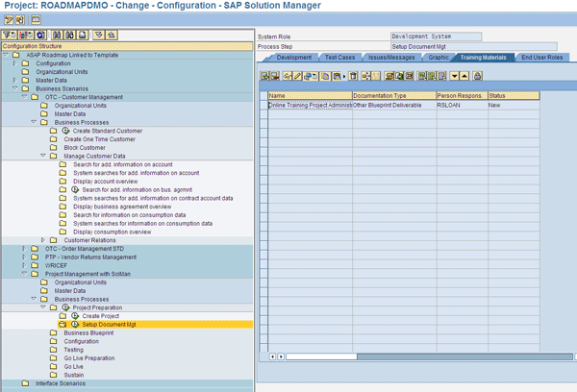Click the Copy documents icon in table toolbar
577x392 pixels.
point(325,76)
